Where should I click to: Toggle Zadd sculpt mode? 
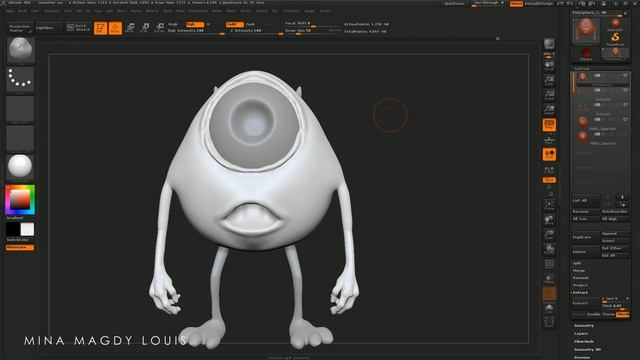(x=235, y=24)
